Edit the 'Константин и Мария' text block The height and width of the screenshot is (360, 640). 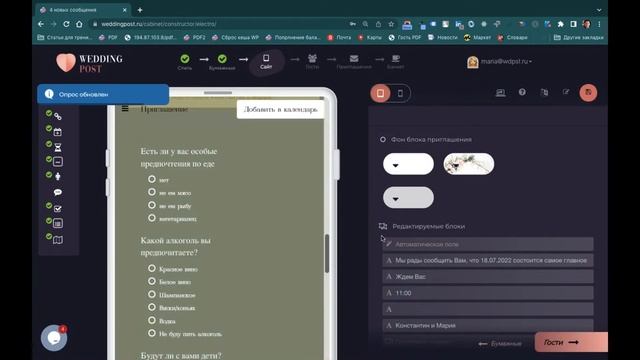coord(488,325)
